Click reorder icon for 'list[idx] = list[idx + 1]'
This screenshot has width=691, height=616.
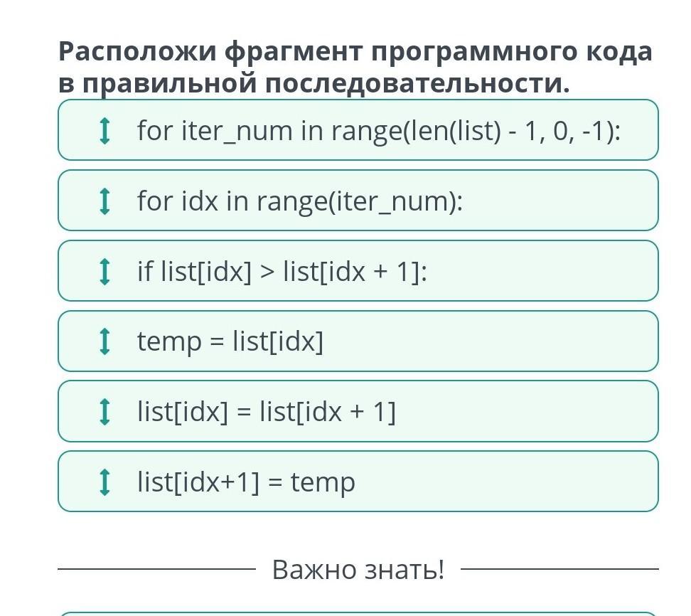coord(105,412)
